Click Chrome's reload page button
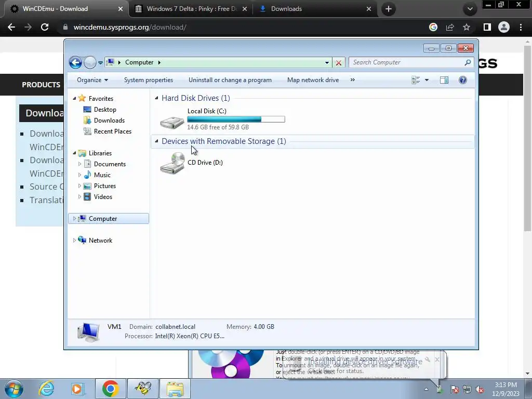Screen dimensions: 532x399 [45, 27]
